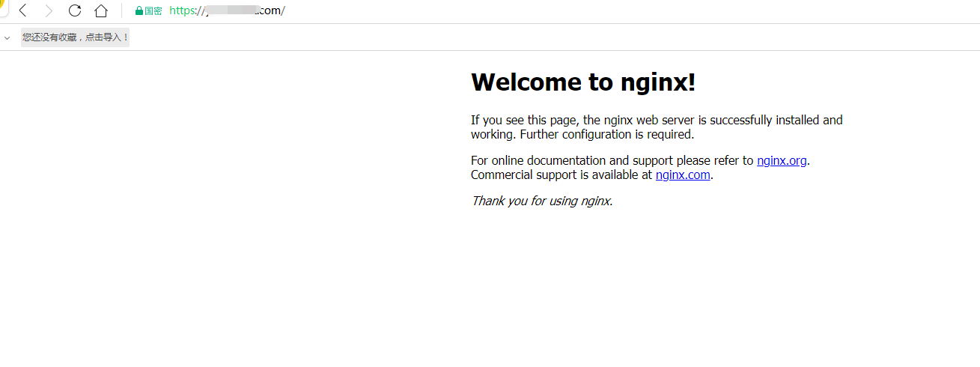Image resolution: width=980 pixels, height=367 pixels.
Task: Open the browser home page
Action: [101, 10]
